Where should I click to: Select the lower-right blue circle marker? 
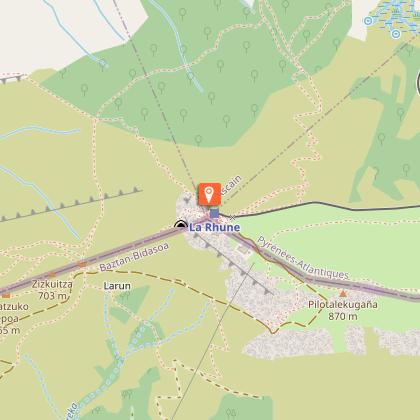396,34
